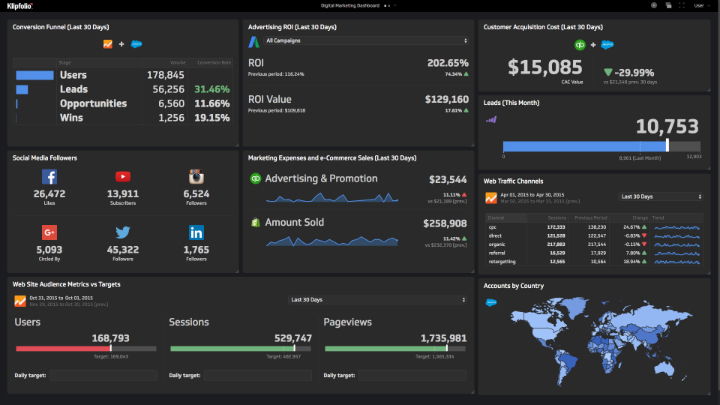The image size is (720, 405).
Task: Click the Salesforce cloud icon in Conversion Funnel
Action: tap(136, 44)
